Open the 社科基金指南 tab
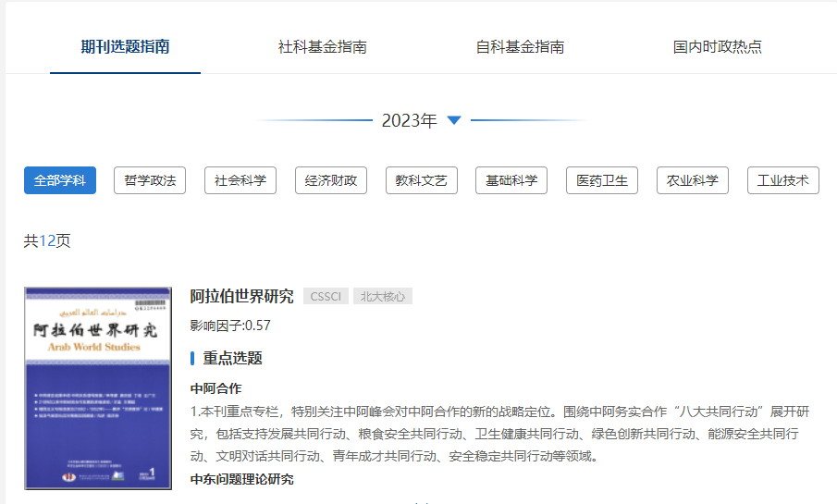This screenshot has height=504, width=837. tap(323, 47)
